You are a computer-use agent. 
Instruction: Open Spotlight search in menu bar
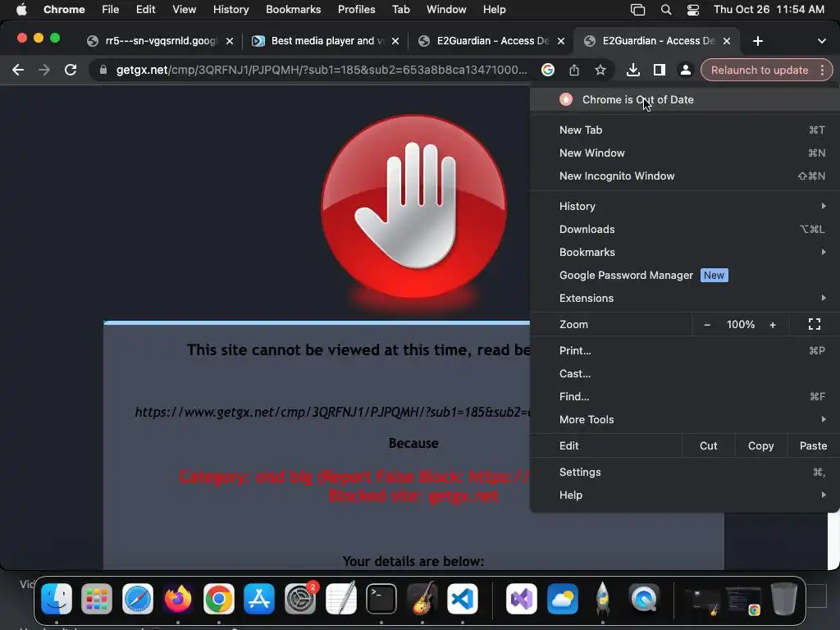666,10
